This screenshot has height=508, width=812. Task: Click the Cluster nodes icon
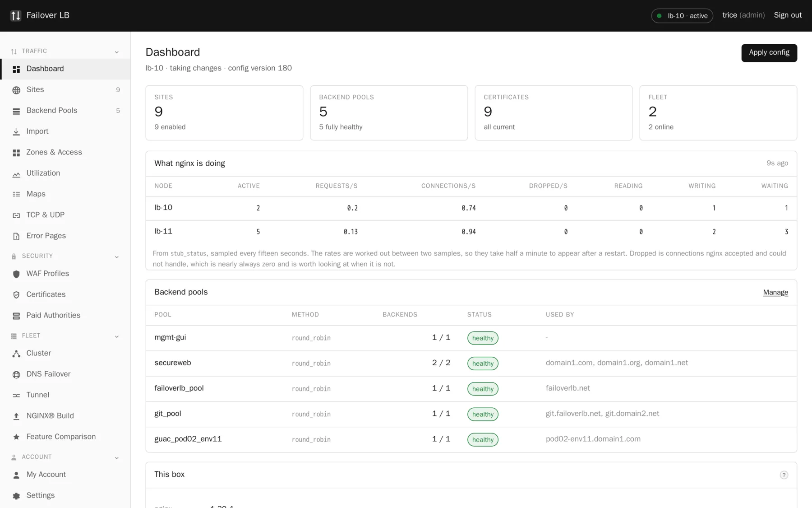point(16,354)
